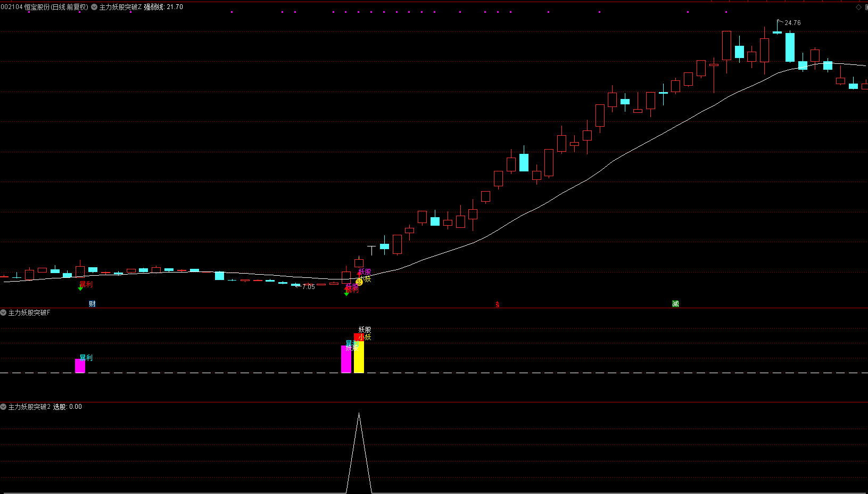Click the yellow smiley face signal icon
This screenshot has width=868, height=494.
[x=359, y=282]
